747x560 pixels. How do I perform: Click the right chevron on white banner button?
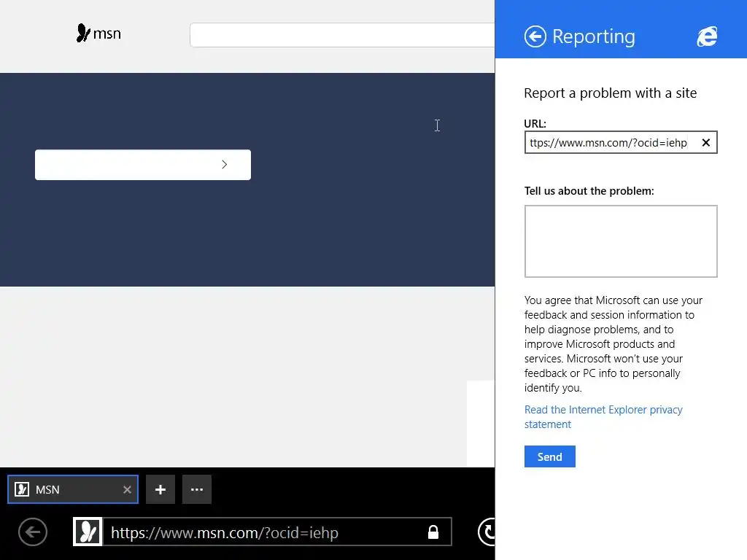(225, 164)
